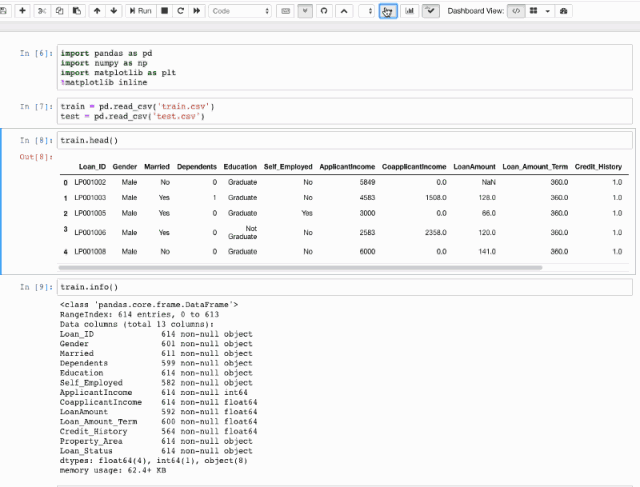640x487 pixels.
Task: Move the selected cell up
Action: coord(97,10)
